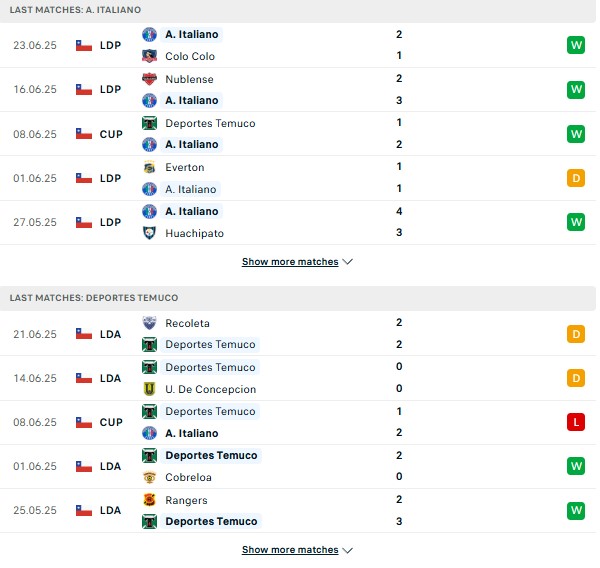Click the red L result badge
600x568 pixels.
(x=576, y=422)
